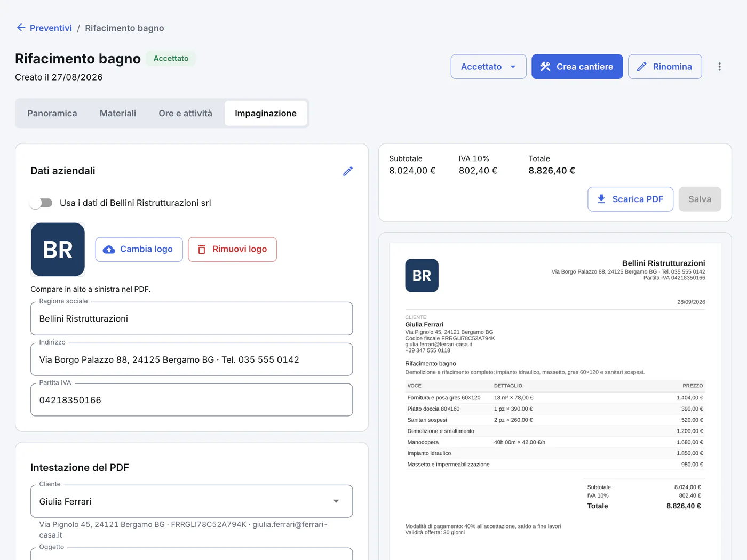Click the Oggetto input field
Viewport: 747px width, 560px height.
tap(192, 554)
